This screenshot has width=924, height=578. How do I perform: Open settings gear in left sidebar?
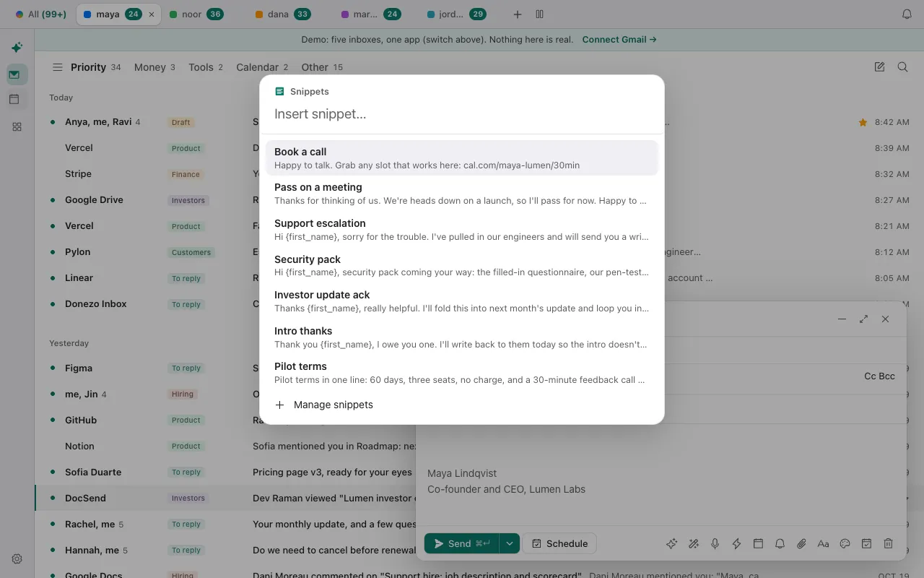(x=17, y=558)
